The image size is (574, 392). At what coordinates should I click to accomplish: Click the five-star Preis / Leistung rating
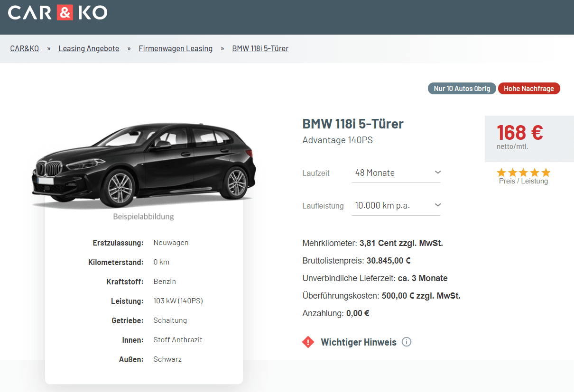click(x=524, y=173)
